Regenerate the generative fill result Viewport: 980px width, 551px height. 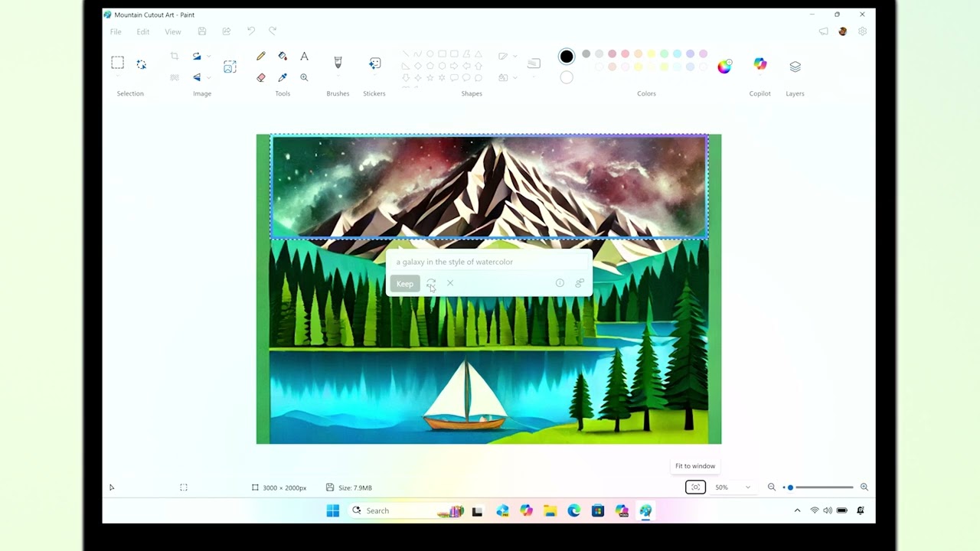pos(431,283)
